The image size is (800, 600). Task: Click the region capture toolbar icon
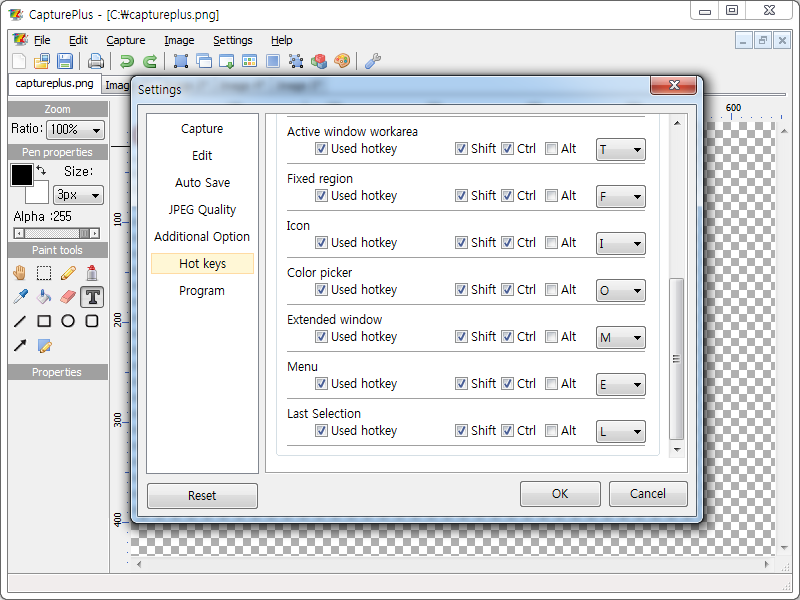pos(181,61)
